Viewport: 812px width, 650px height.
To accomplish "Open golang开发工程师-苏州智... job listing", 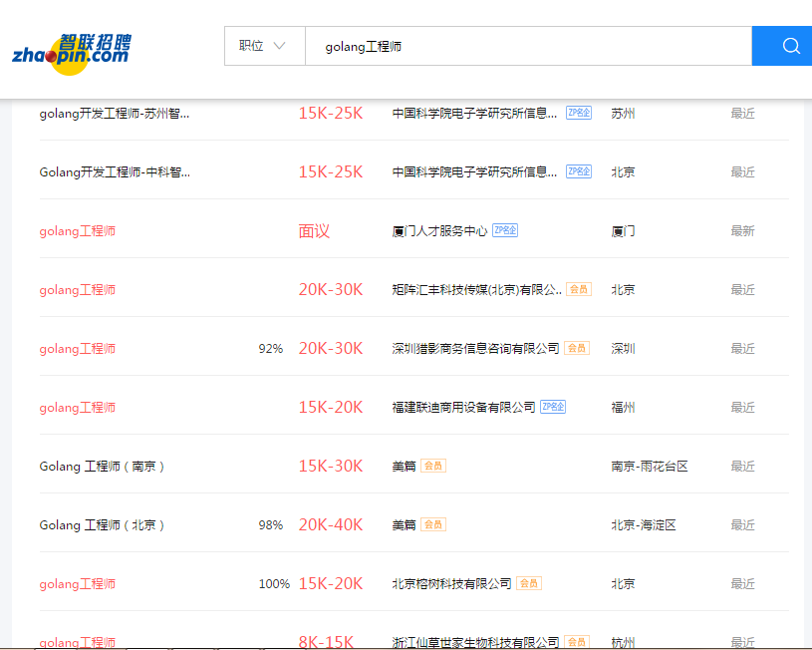I will point(115,113).
